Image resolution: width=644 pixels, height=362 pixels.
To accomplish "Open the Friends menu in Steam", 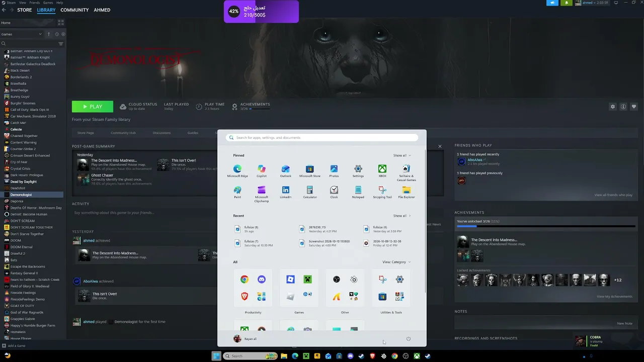I will pyautogui.click(x=35, y=3).
